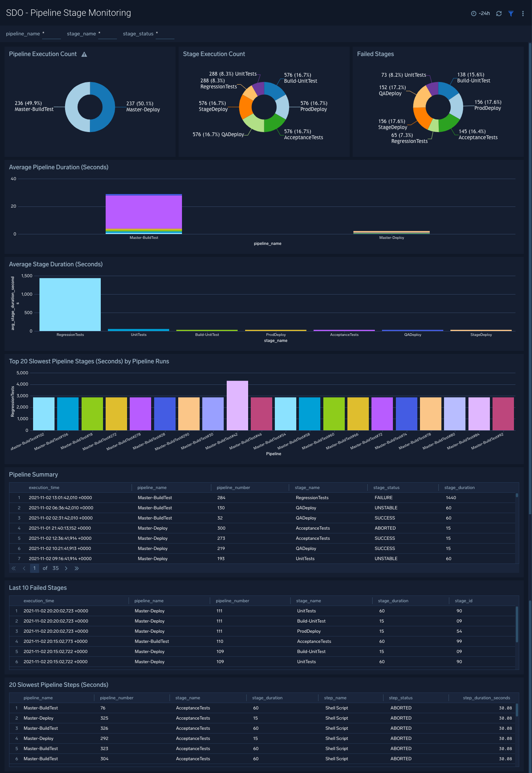Open the pipeline_name filter field
The height and width of the screenshot is (773, 532).
[x=52, y=34]
